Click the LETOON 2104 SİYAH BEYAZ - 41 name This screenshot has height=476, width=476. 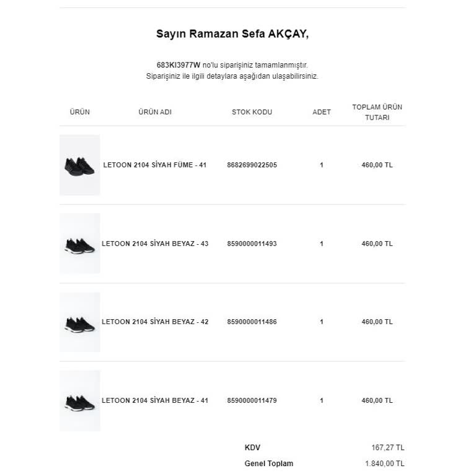coord(155,400)
